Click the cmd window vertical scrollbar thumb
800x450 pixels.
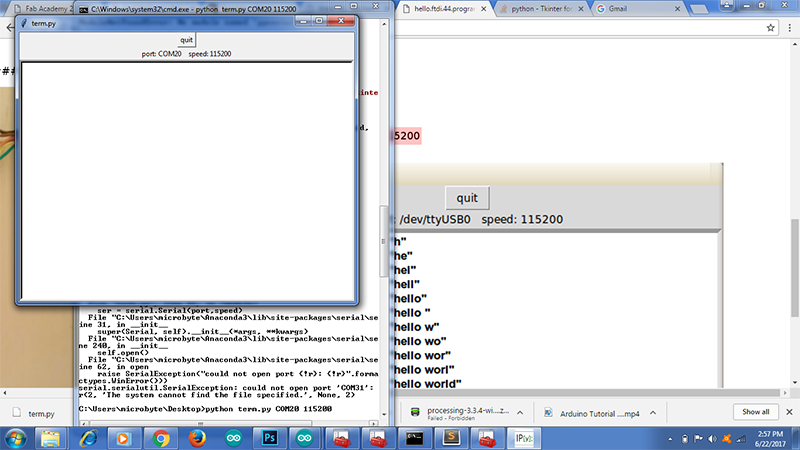(x=384, y=241)
